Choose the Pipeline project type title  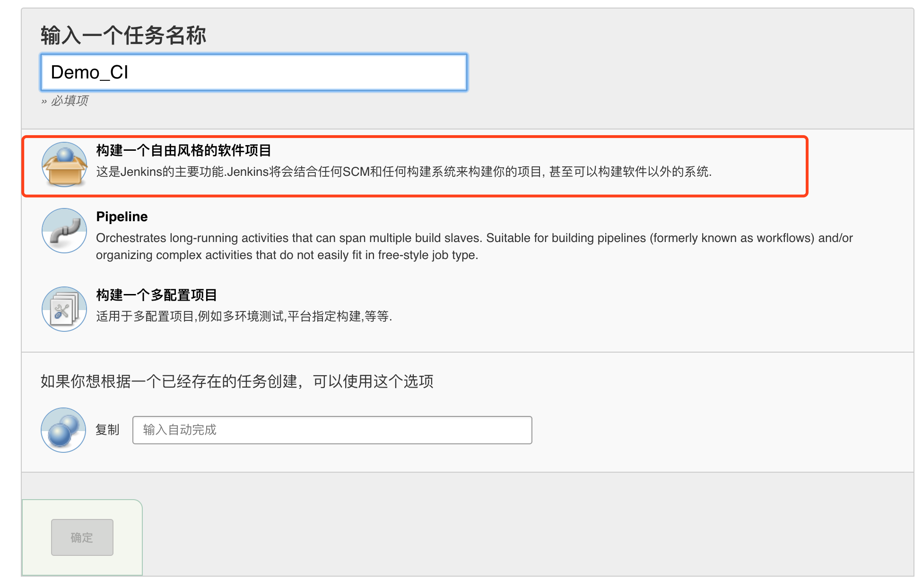(x=122, y=216)
